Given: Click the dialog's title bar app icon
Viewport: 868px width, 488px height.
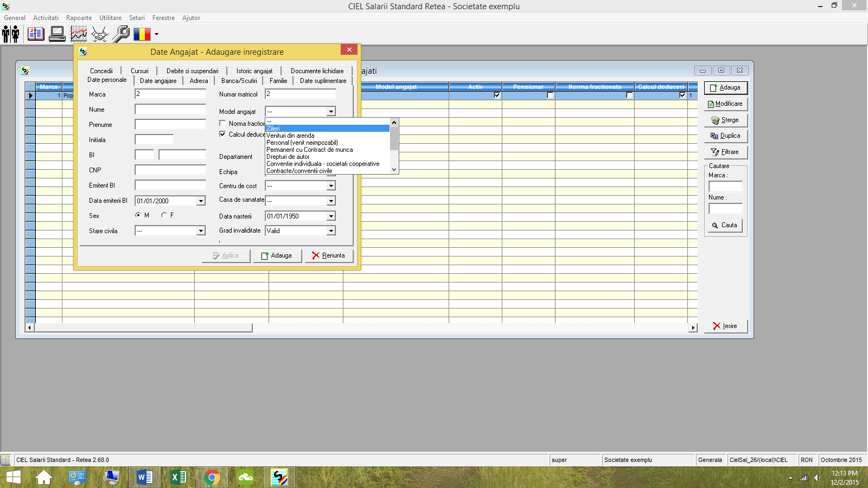Looking at the screenshot, I should tap(83, 52).
